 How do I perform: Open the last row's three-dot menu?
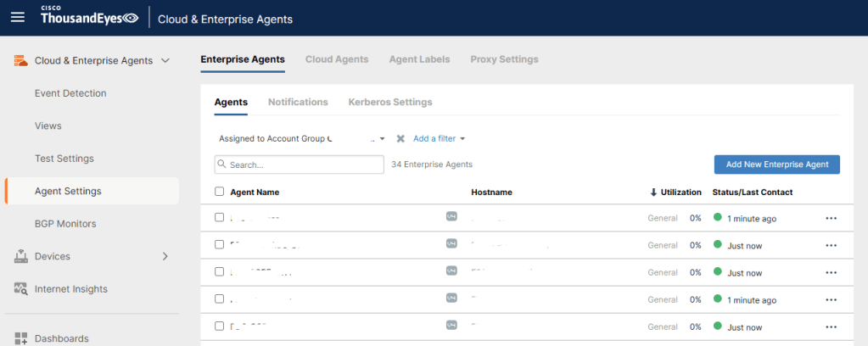point(831,326)
